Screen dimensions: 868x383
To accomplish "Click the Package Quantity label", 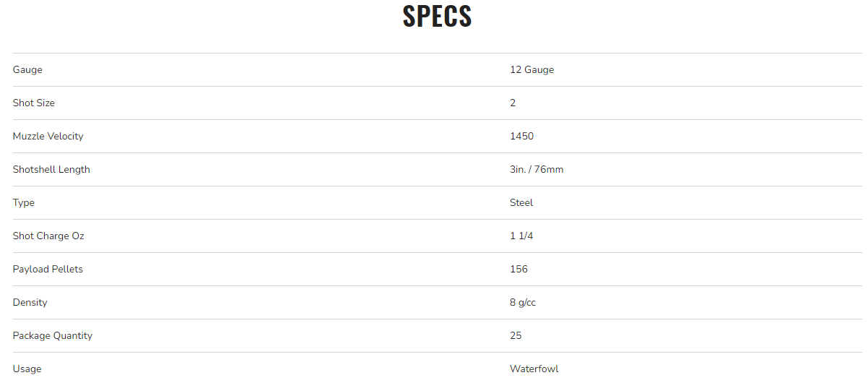I will tap(53, 336).
